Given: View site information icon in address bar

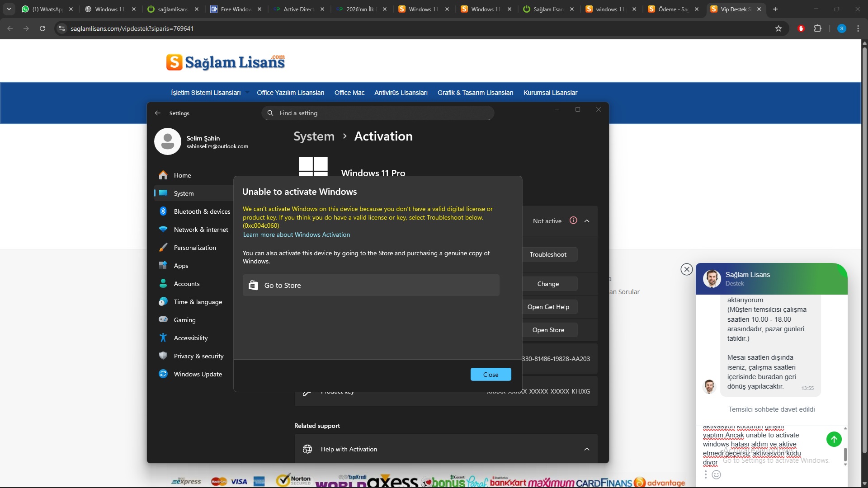Looking at the screenshot, I should (x=62, y=28).
